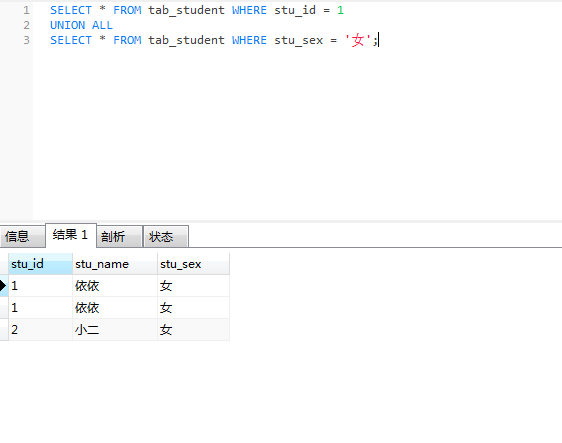The image size is (562, 443).
Task: Click the stu_name column header
Action: 115,264
